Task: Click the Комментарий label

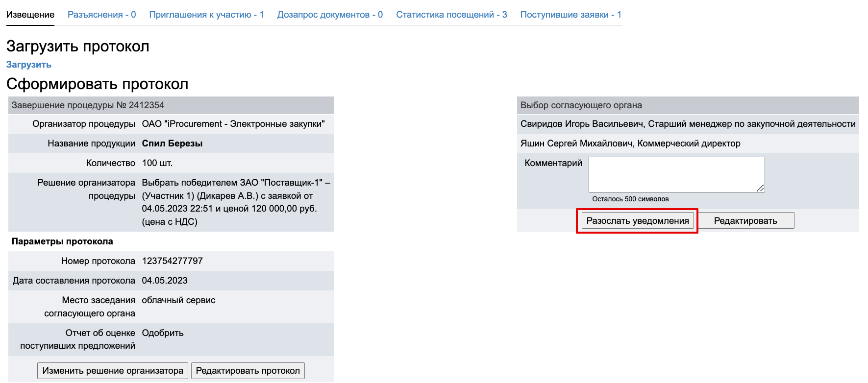Action: click(553, 163)
